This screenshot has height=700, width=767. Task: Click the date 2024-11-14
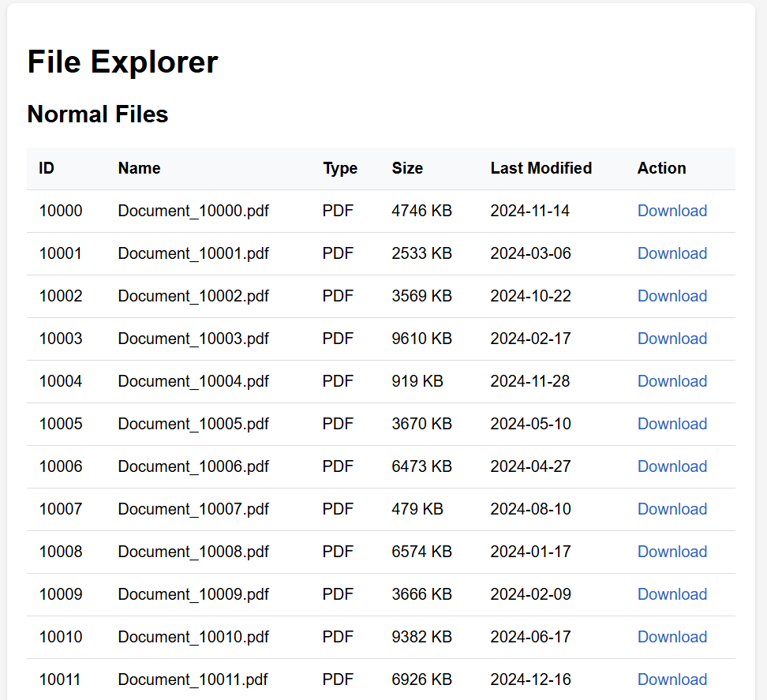530,211
